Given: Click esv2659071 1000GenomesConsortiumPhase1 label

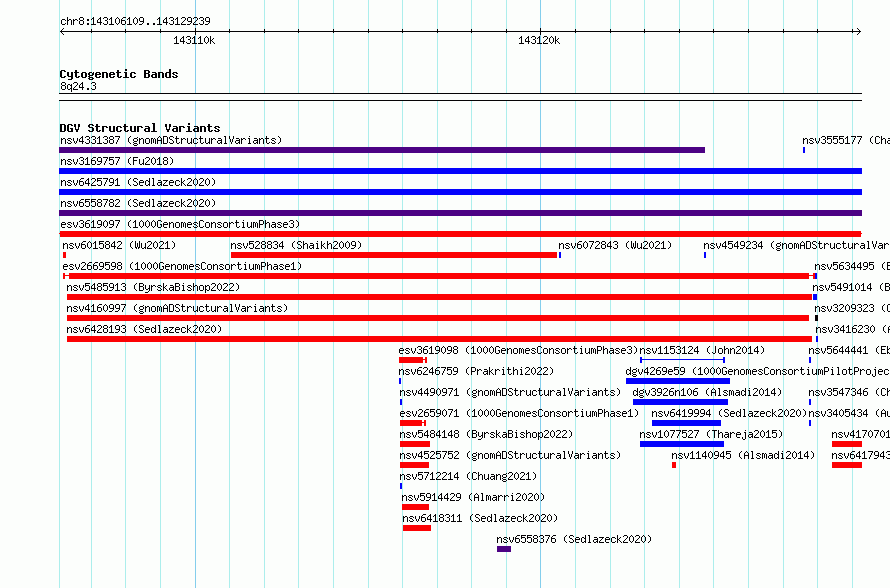Looking at the screenshot, I should [519, 413].
